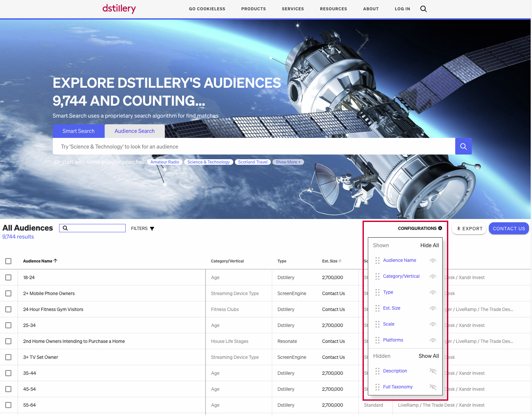Viewport: 532px width, 415px height.
Task: Click the blue search submit button
Action: point(463,147)
